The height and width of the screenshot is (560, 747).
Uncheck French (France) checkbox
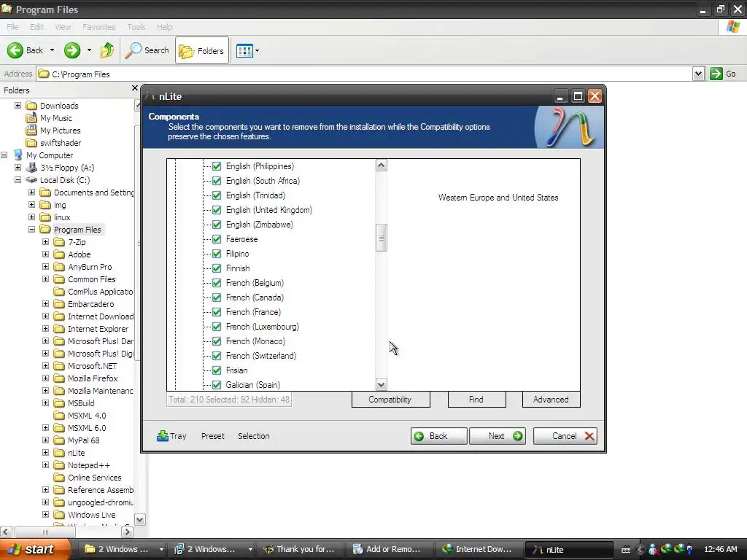click(x=216, y=312)
